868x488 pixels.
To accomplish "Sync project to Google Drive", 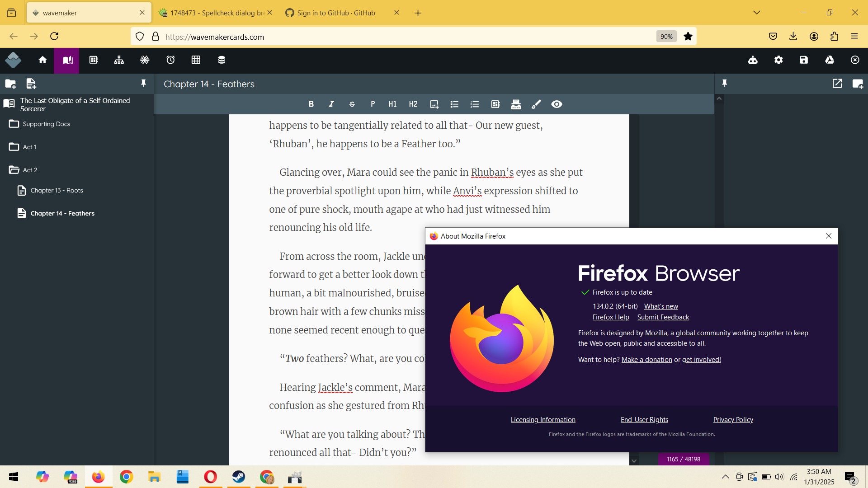I will pos(830,60).
